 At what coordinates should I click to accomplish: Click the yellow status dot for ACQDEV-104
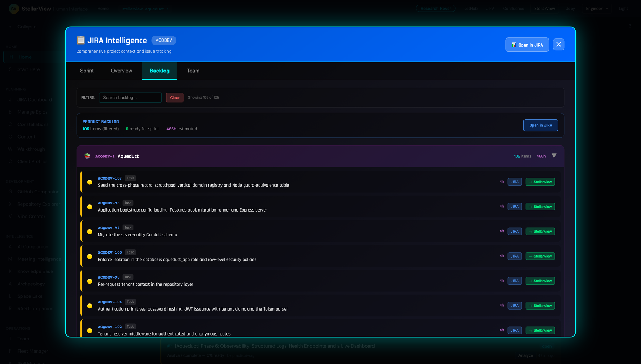(90, 306)
